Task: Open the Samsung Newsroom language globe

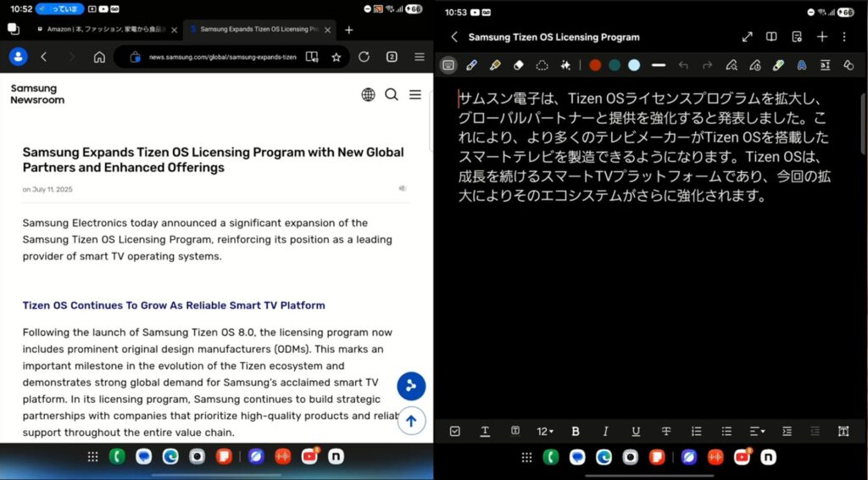Action: pyautogui.click(x=368, y=95)
